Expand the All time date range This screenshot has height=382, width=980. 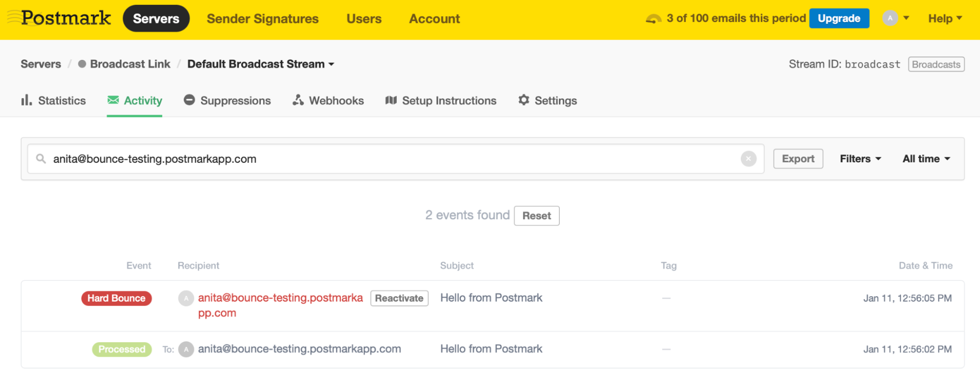pyautogui.click(x=926, y=159)
